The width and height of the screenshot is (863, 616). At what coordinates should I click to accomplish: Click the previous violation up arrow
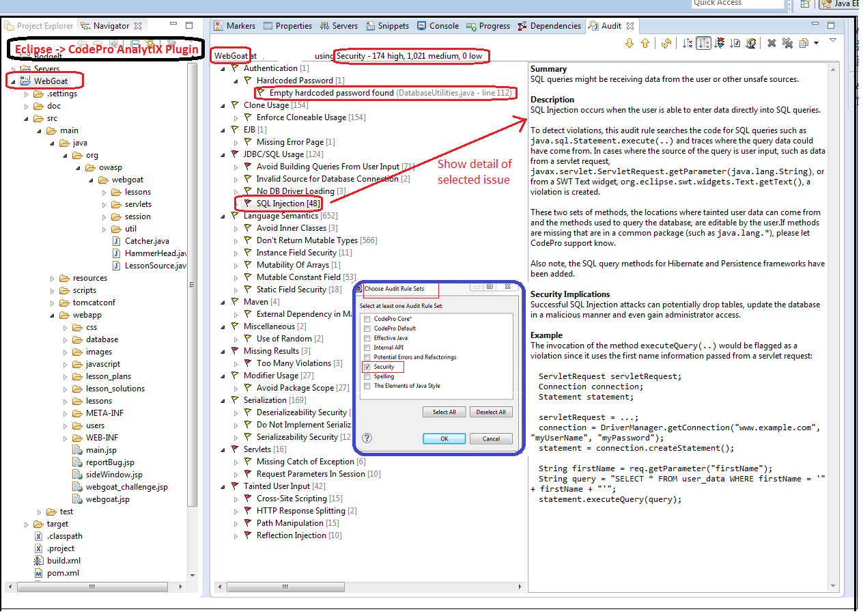pos(645,43)
